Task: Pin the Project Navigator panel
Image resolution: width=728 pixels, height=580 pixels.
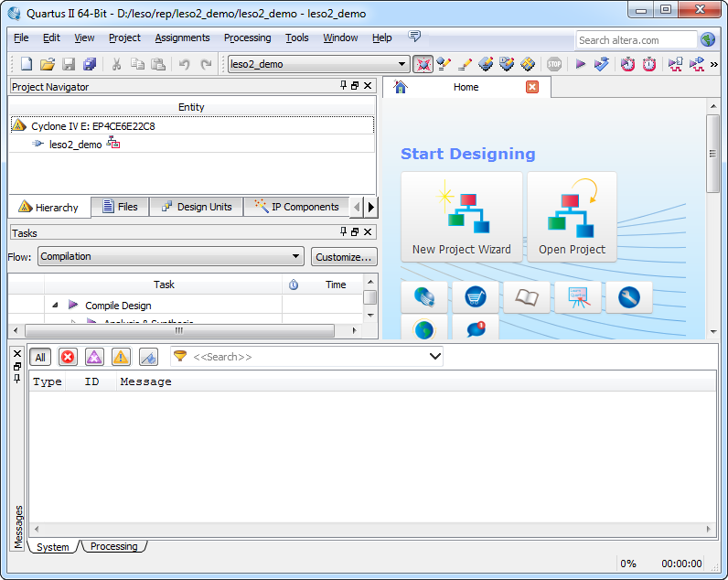Action: point(343,85)
